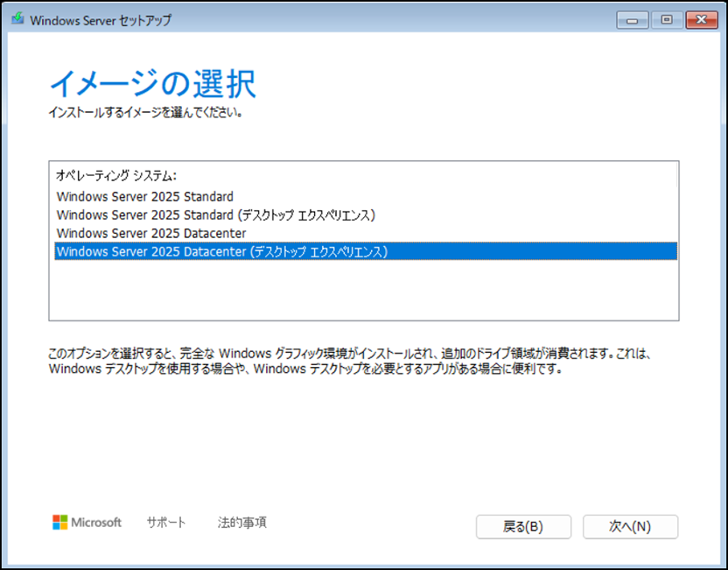Open the サポート link
728x570 pixels.
(166, 523)
